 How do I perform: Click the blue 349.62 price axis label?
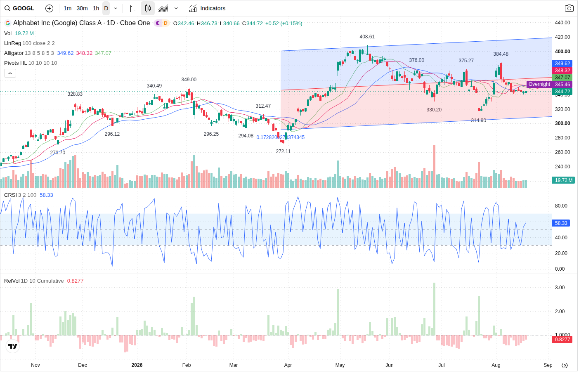tap(562, 64)
